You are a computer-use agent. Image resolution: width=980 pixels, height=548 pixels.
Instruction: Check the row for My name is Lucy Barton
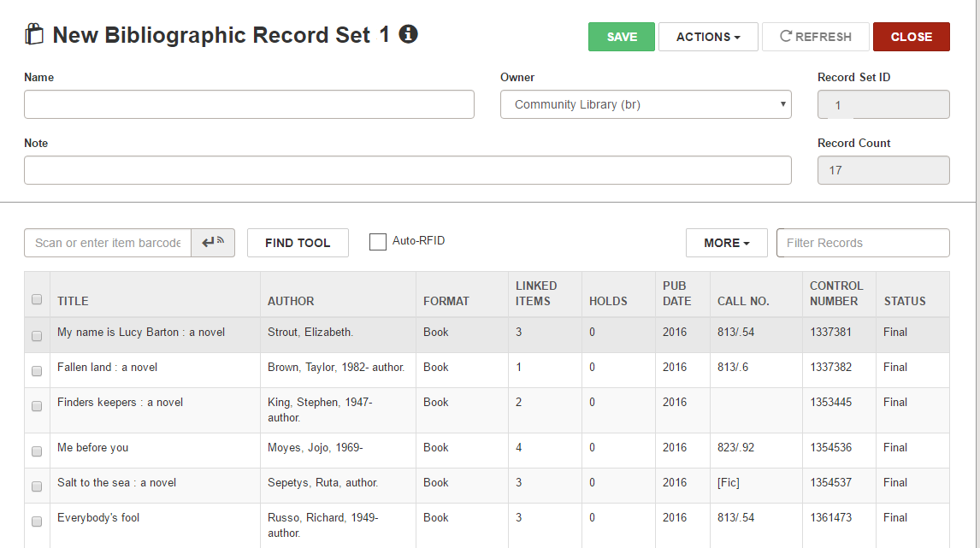click(x=37, y=335)
